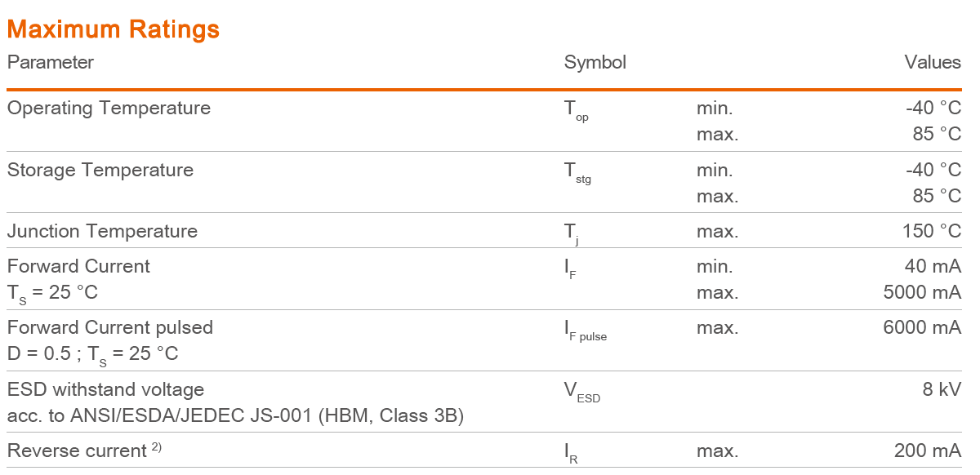Click the Junction Temperature parameter text
The width and height of the screenshot is (980, 475).
(102, 231)
